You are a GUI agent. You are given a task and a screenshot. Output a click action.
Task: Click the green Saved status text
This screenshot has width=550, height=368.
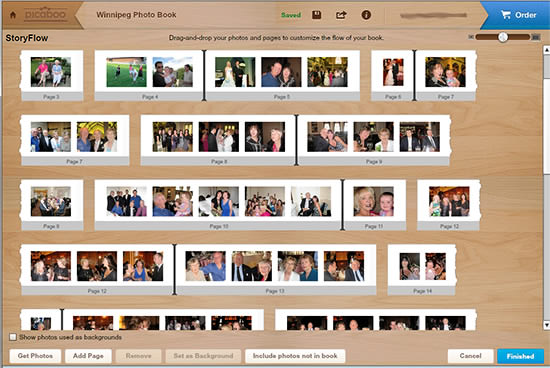[x=291, y=15]
